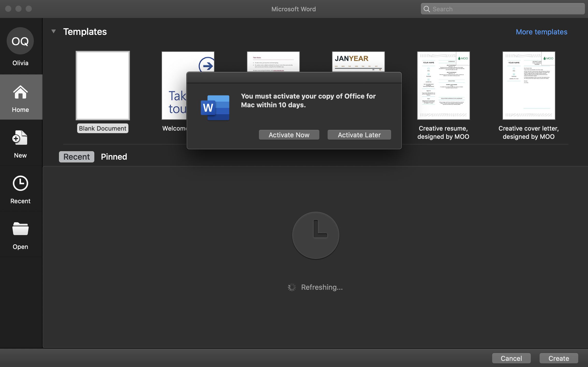The height and width of the screenshot is (367, 588).
Task: Click the Creative cover letter caption text
Action: coord(529,132)
